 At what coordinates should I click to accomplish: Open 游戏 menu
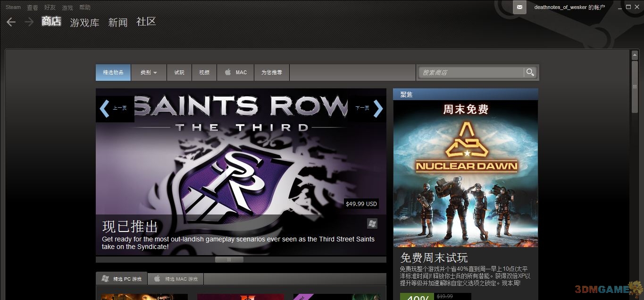(x=67, y=8)
